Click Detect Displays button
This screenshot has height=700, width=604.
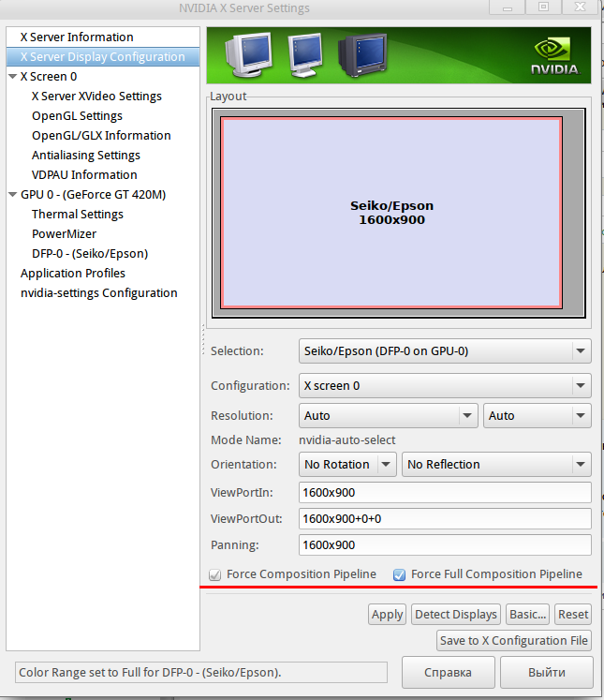pyautogui.click(x=456, y=615)
